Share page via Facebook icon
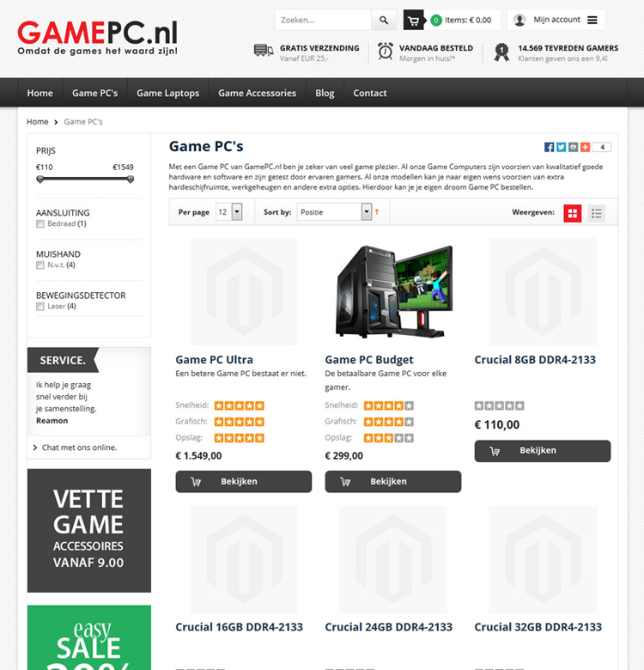The height and width of the screenshot is (670, 644). 549,148
